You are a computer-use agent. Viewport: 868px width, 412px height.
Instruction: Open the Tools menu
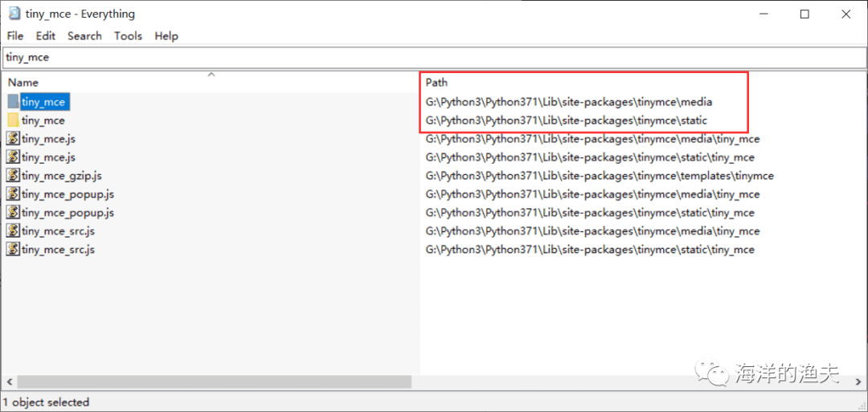[128, 36]
